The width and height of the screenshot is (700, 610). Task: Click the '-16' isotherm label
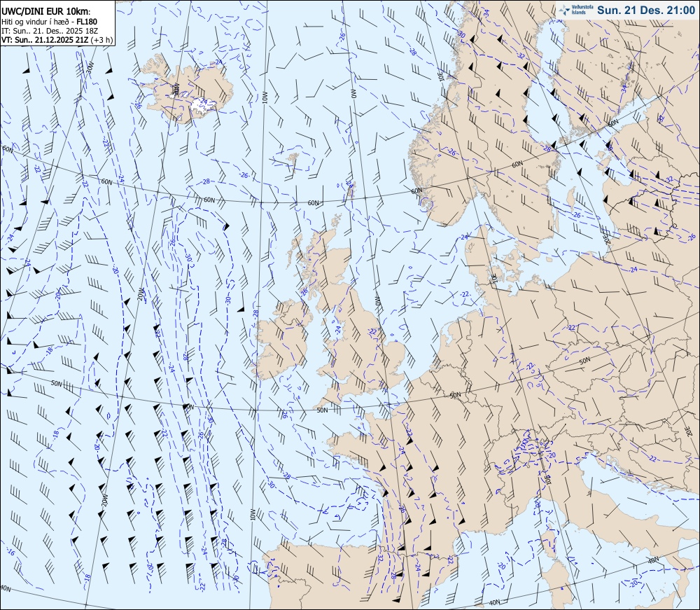tap(10, 553)
